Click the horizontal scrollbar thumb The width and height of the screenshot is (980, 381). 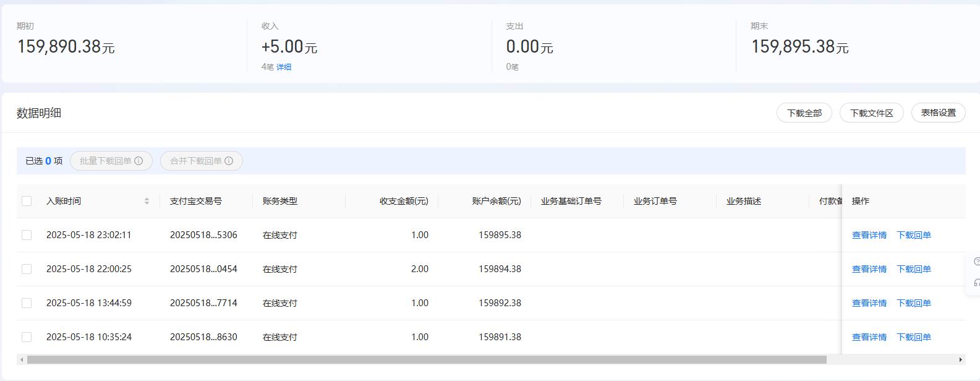coord(427,360)
